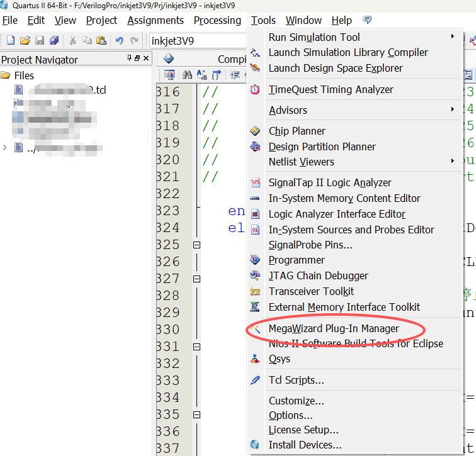The width and height of the screenshot is (476, 456).
Task: Click the Cut scissors toolbar icon
Action: pos(72,40)
